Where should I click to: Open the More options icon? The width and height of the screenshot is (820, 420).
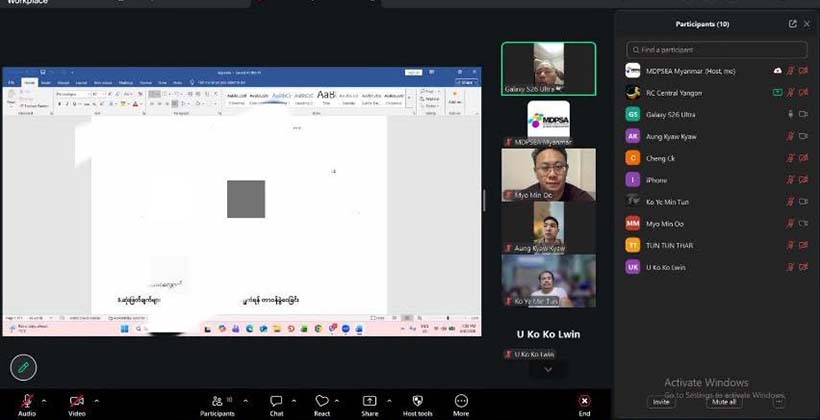point(461,401)
